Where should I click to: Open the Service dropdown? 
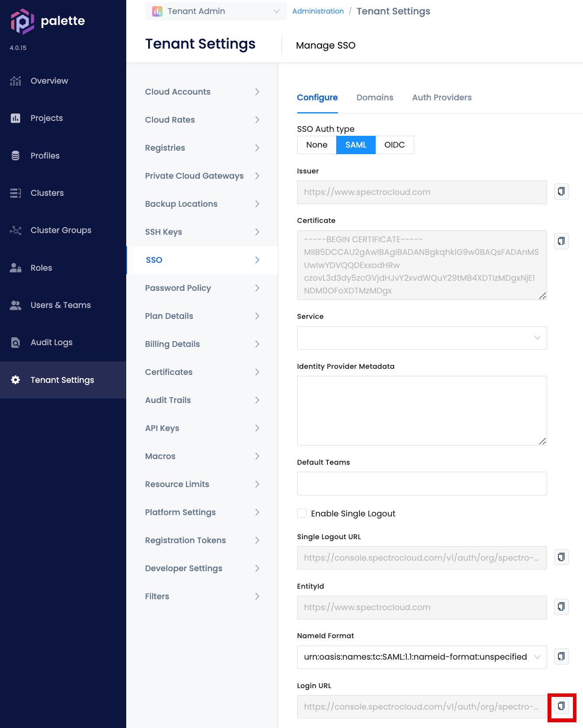[422, 338]
